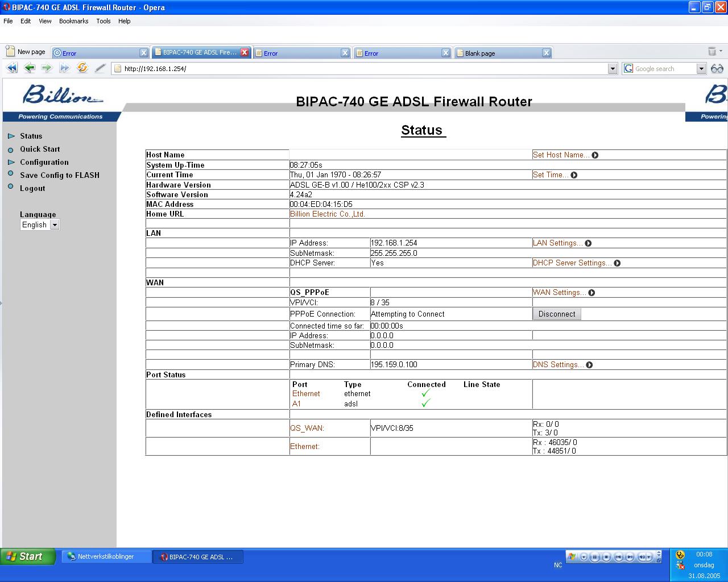This screenshot has height=582, width=728.
Task: Open the DHCP Server Settings link
Action: point(572,263)
